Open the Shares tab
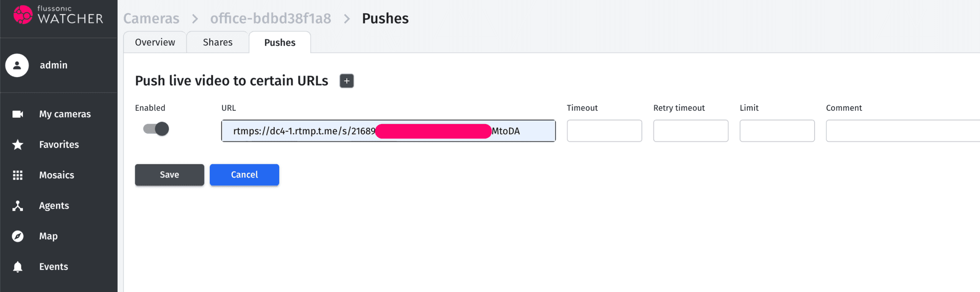 [x=217, y=42]
